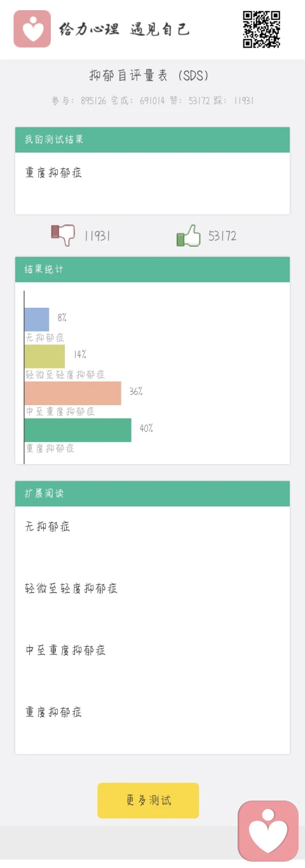Viewport: 305px width, 868px height.
Task: Click the orange 36% chart bar
Action: coord(73,393)
